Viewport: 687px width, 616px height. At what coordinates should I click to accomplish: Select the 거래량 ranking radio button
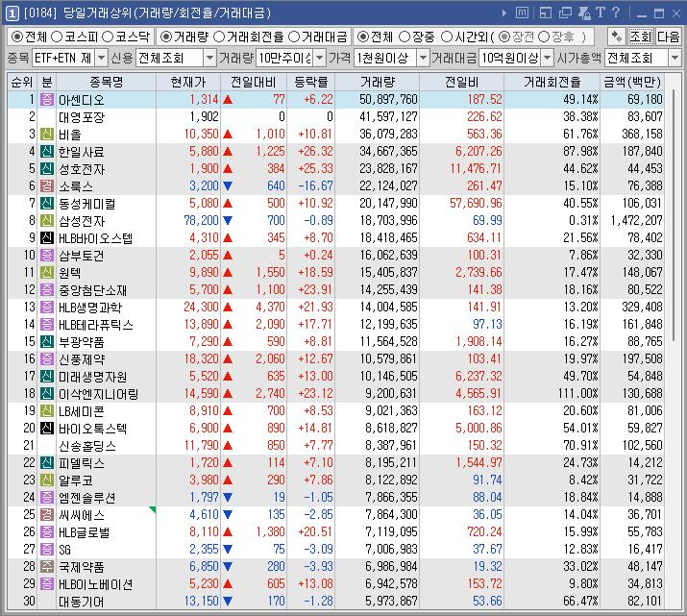tap(165, 37)
